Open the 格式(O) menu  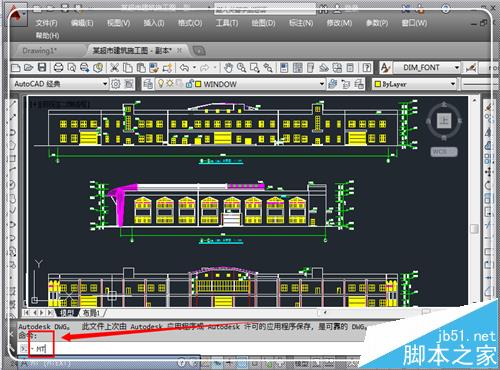(x=190, y=23)
